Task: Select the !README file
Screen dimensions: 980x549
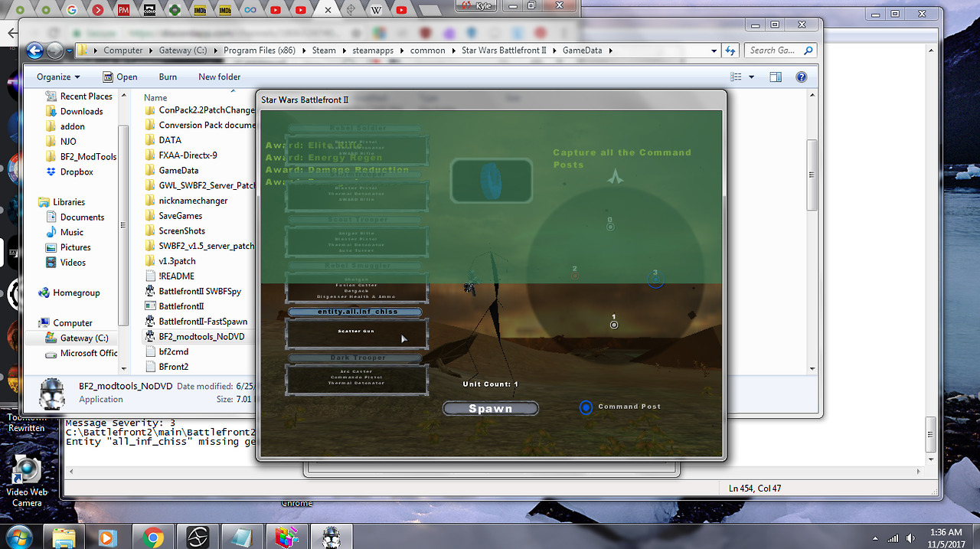Action: pos(169,276)
